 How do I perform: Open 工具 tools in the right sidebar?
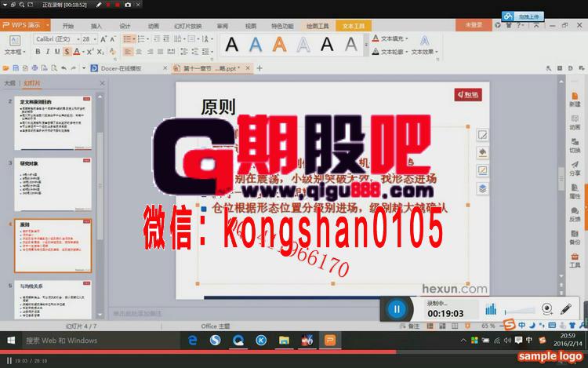click(x=575, y=261)
